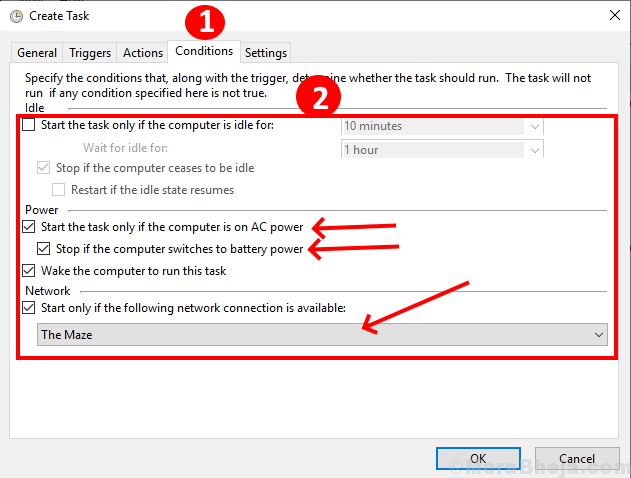631x478 pixels.
Task: Click the Create Task clock icon in title bar
Action: 13,15
